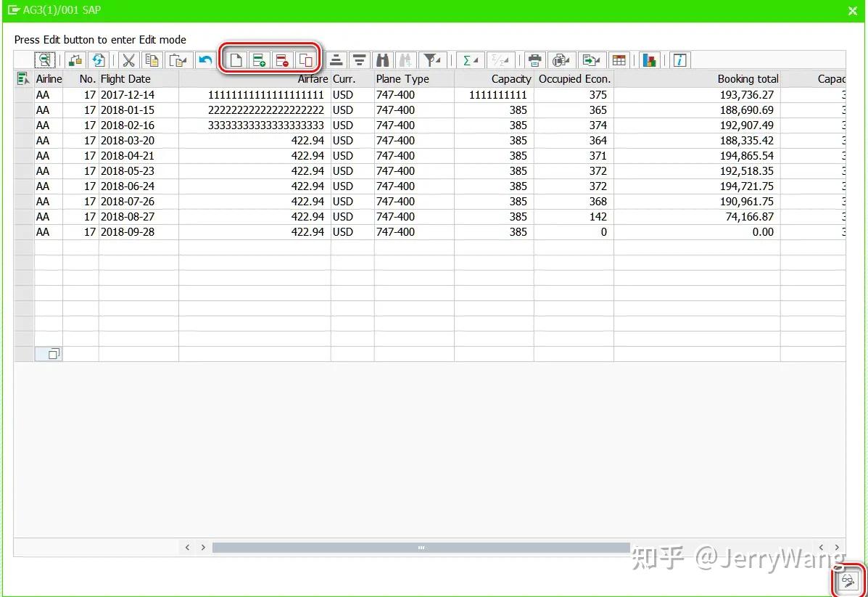Click the Details magnifier icon
This screenshot has height=597, width=868.
pyautogui.click(x=44, y=59)
